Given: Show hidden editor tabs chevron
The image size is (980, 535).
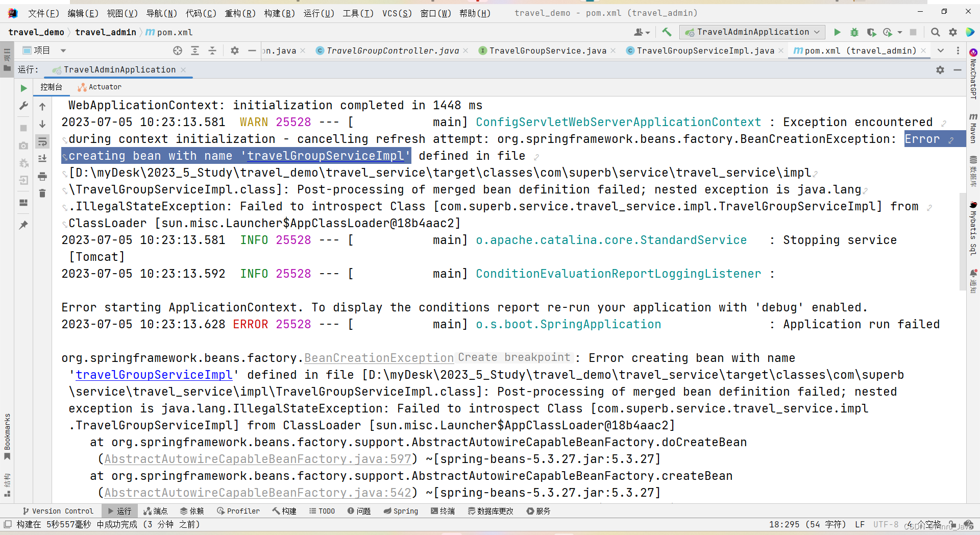Looking at the screenshot, I should click(941, 51).
